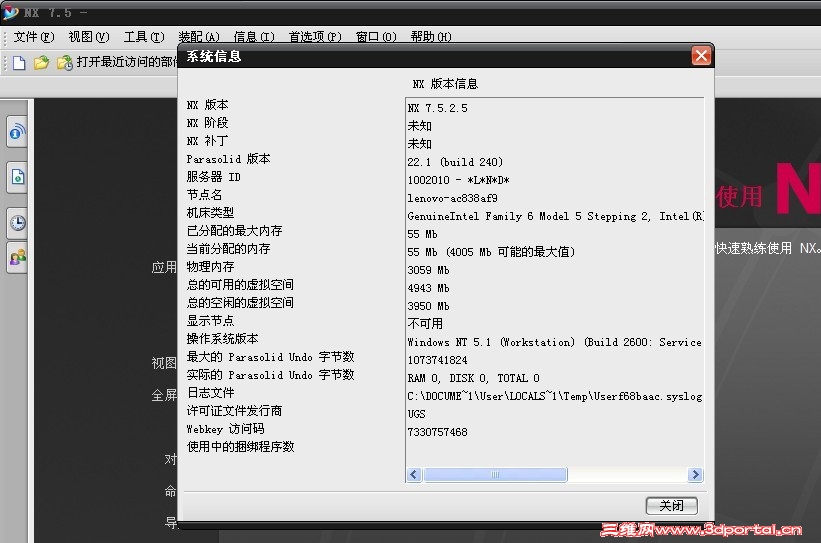The image size is (821, 543).
Task: Open the 装配(A) menu
Action: click(198, 37)
